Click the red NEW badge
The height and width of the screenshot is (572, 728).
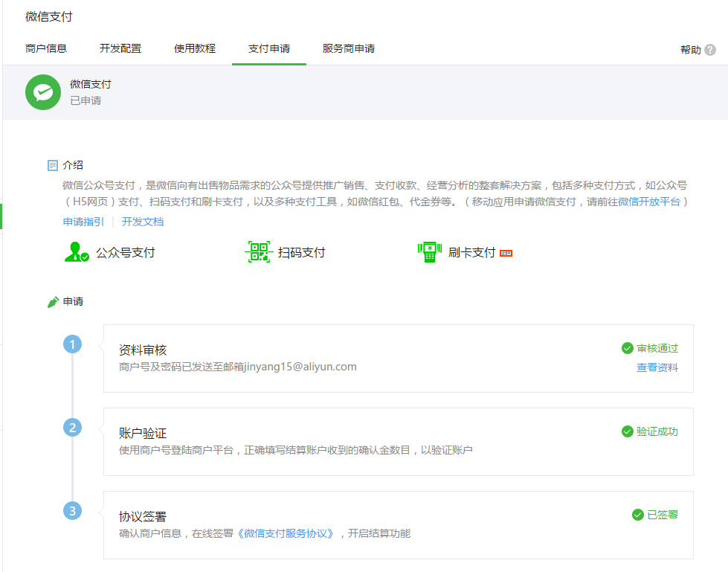[x=506, y=253]
